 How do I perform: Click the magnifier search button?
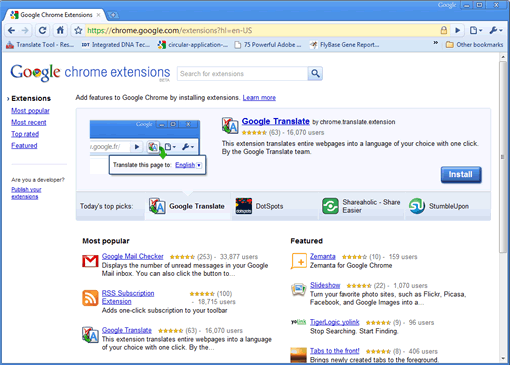315,73
